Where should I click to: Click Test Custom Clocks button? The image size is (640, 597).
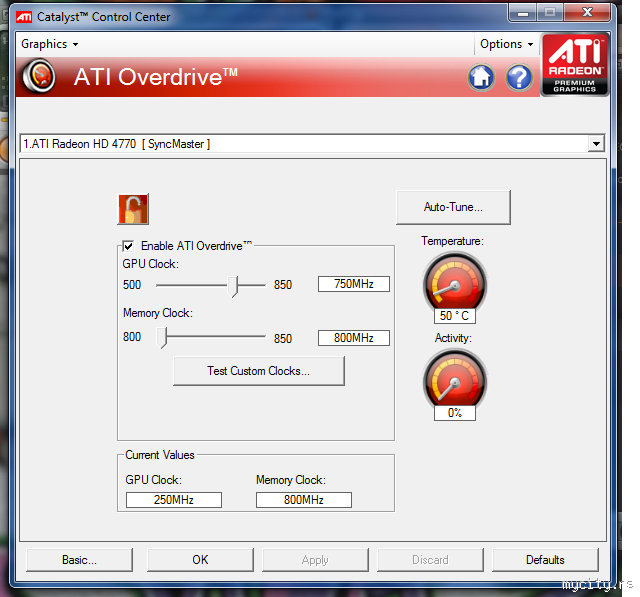259,371
